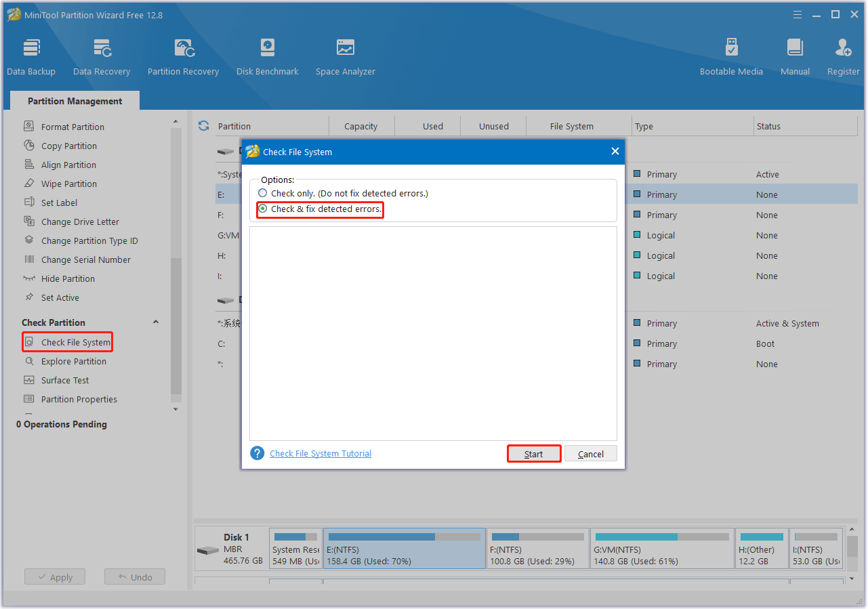Select Disk 1 MBR in disk map
This screenshot has width=868, height=609.
pos(231,548)
